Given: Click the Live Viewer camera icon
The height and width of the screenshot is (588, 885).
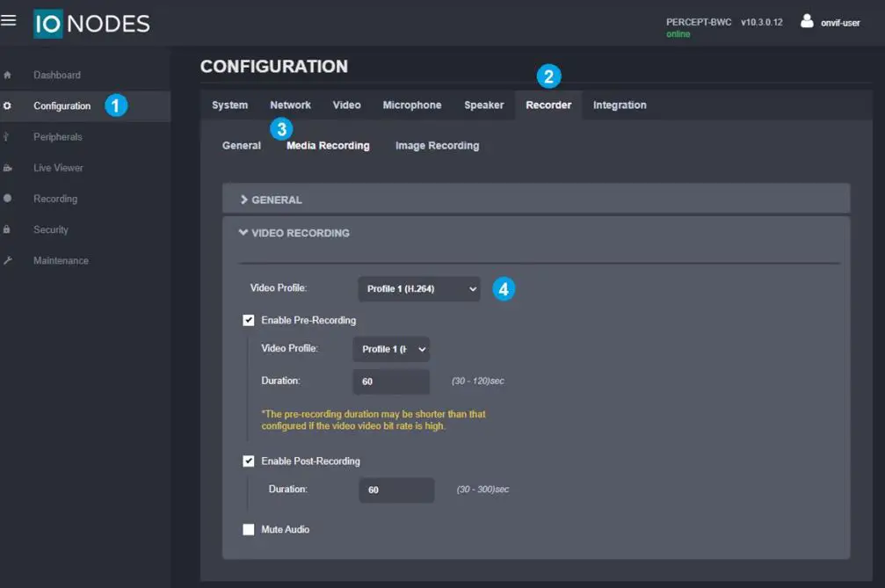Looking at the screenshot, I should pyautogui.click(x=7, y=168).
